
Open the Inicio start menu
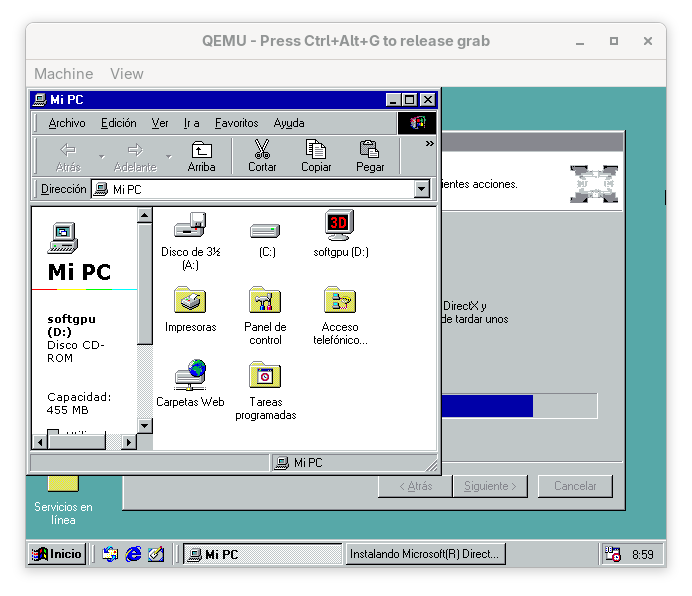point(57,554)
